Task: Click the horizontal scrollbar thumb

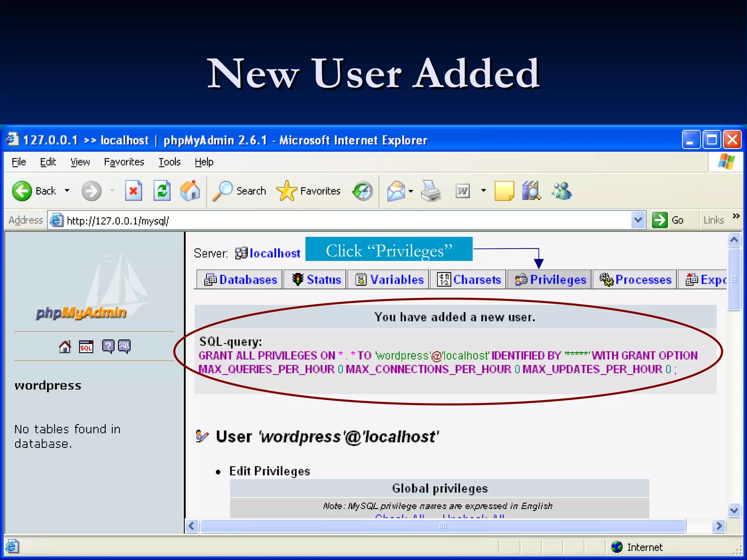Action: click(x=443, y=526)
